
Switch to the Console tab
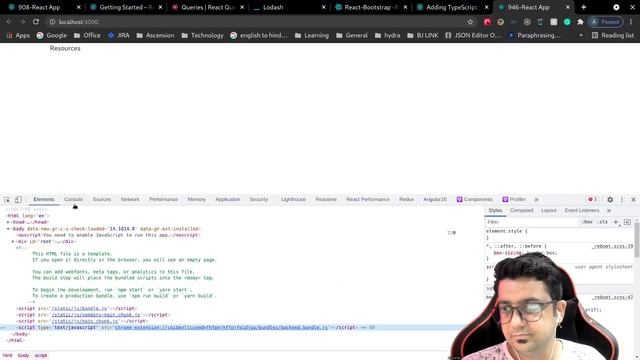click(x=73, y=200)
